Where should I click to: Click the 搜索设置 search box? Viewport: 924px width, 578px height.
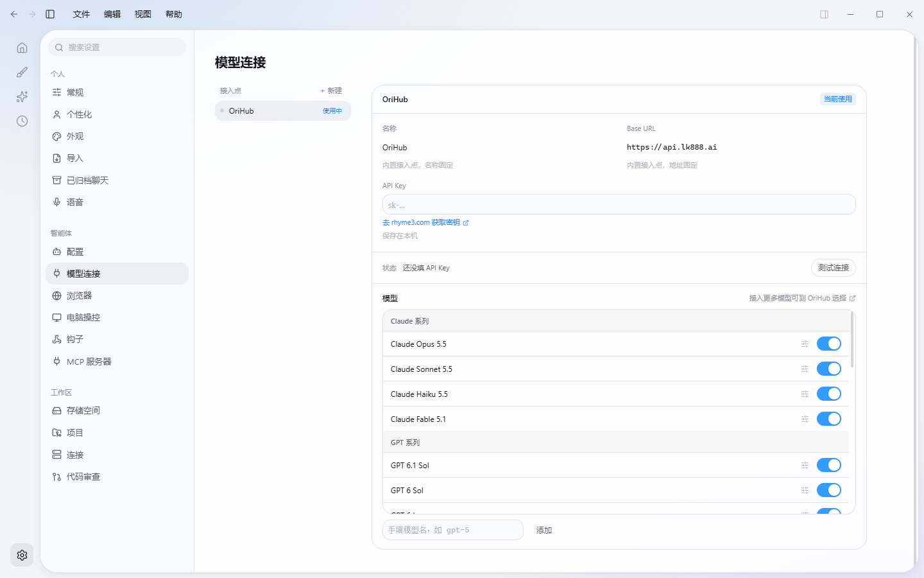[x=117, y=48]
